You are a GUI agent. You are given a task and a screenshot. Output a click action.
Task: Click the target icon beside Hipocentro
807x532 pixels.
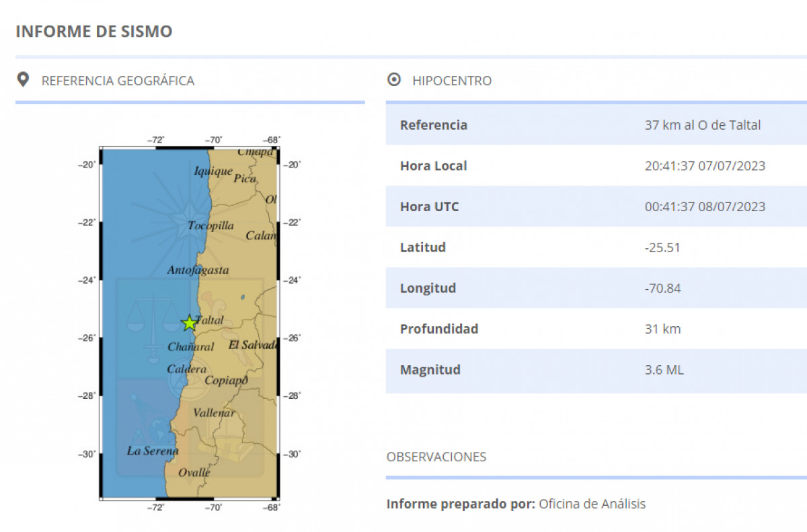(x=394, y=80)
